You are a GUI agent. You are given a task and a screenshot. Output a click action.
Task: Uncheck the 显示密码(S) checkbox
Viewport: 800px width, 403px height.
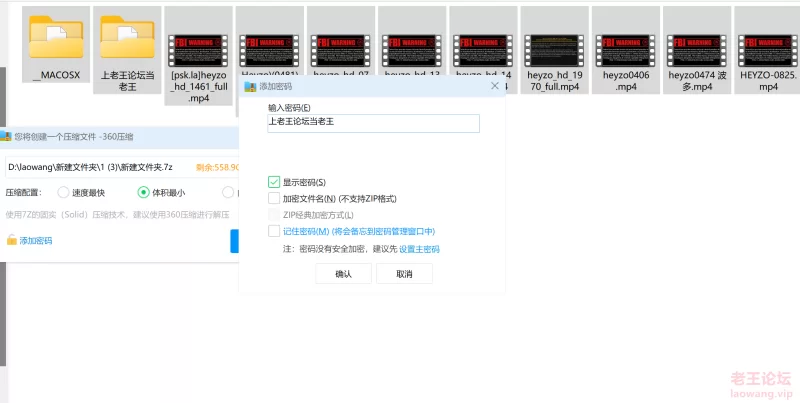[274, 182]
